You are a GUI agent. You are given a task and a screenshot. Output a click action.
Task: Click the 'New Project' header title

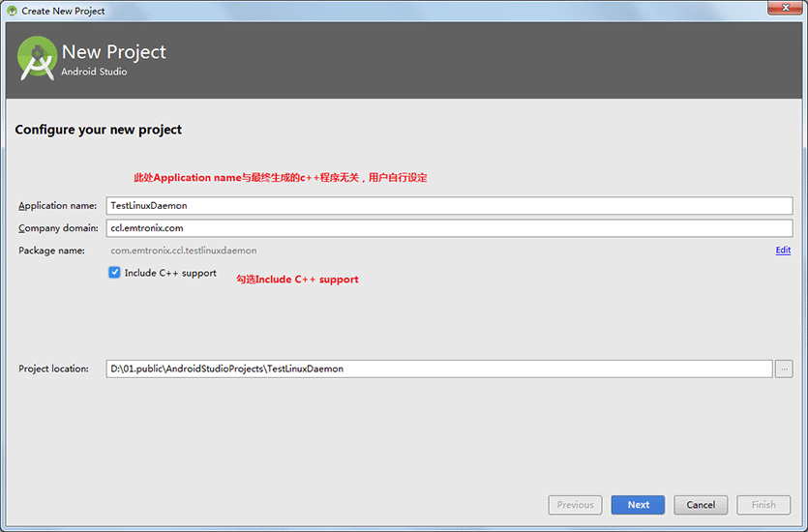pyautogui.click(x=114, y=52)
